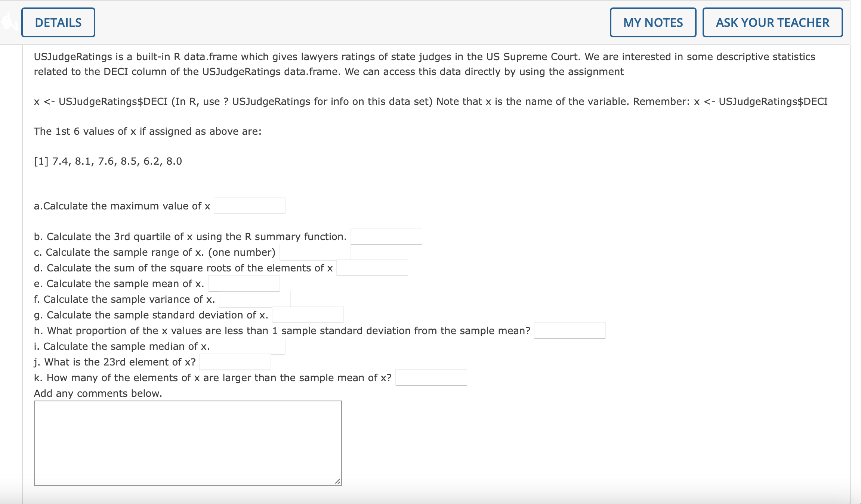Click the sum of square roots answer box
This screenshot has width=861, height=504.
point(372,267)
